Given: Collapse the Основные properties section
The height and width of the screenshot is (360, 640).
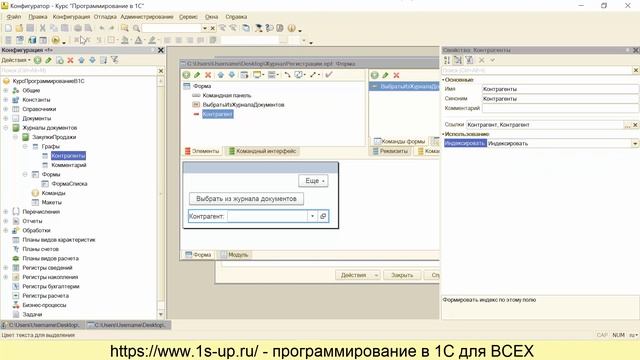Looking at the screenshot, I should coord(443,80).
